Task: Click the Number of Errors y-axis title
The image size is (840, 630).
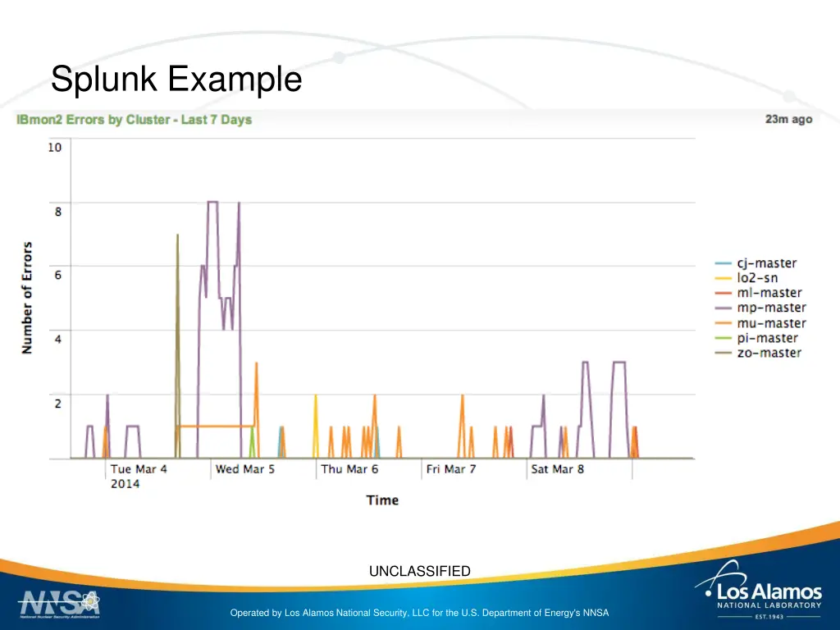Action: click(27, 298)
